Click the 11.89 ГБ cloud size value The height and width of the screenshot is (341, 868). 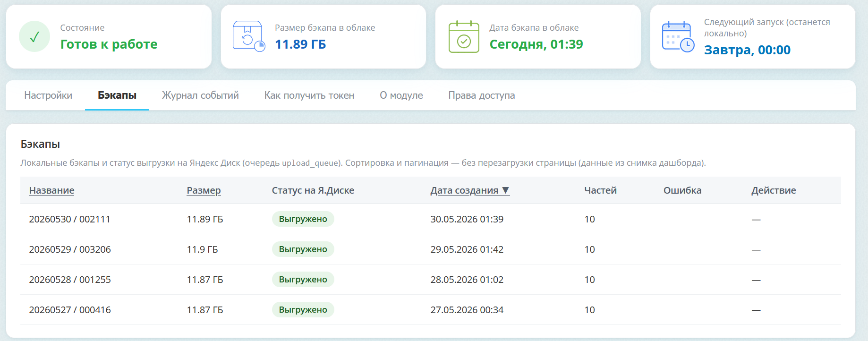[x=300, y=44]
